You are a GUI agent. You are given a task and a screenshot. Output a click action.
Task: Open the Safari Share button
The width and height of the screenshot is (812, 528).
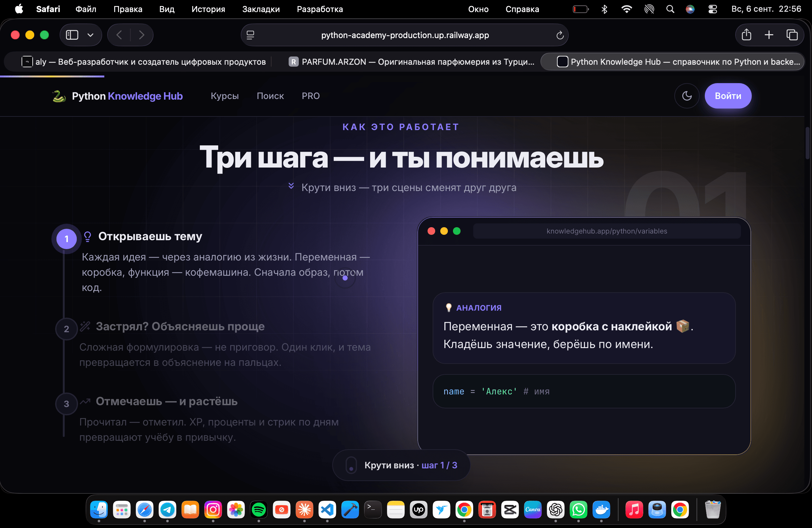tap(746, 35)
